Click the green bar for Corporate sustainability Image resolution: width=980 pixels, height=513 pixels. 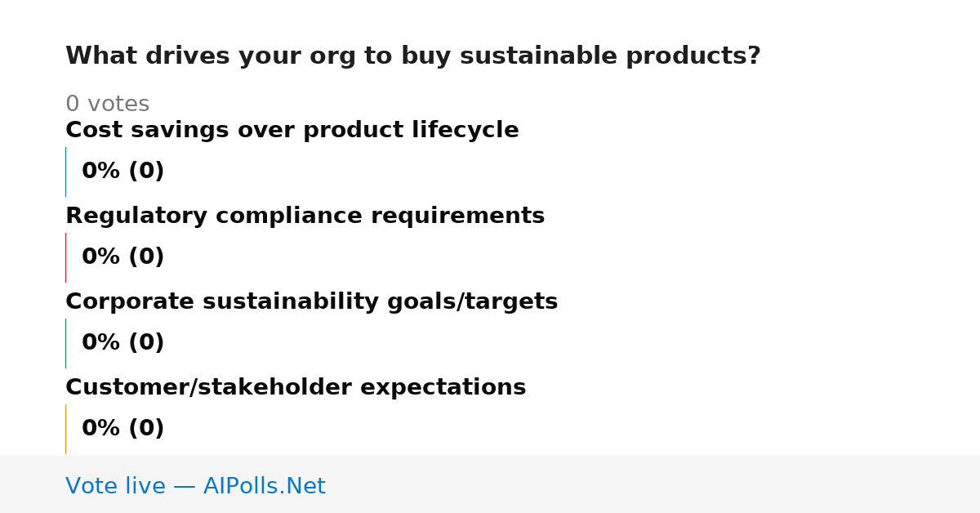(x=65, y=343)
